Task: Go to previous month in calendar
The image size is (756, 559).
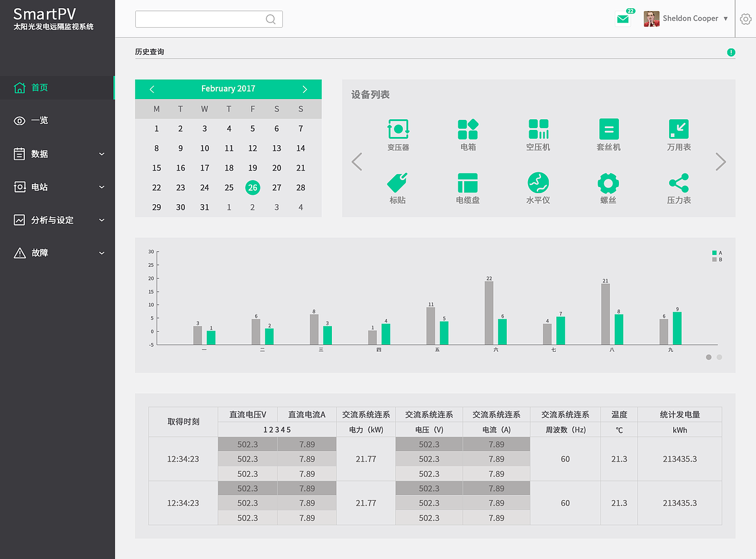Action: [152, 89]
